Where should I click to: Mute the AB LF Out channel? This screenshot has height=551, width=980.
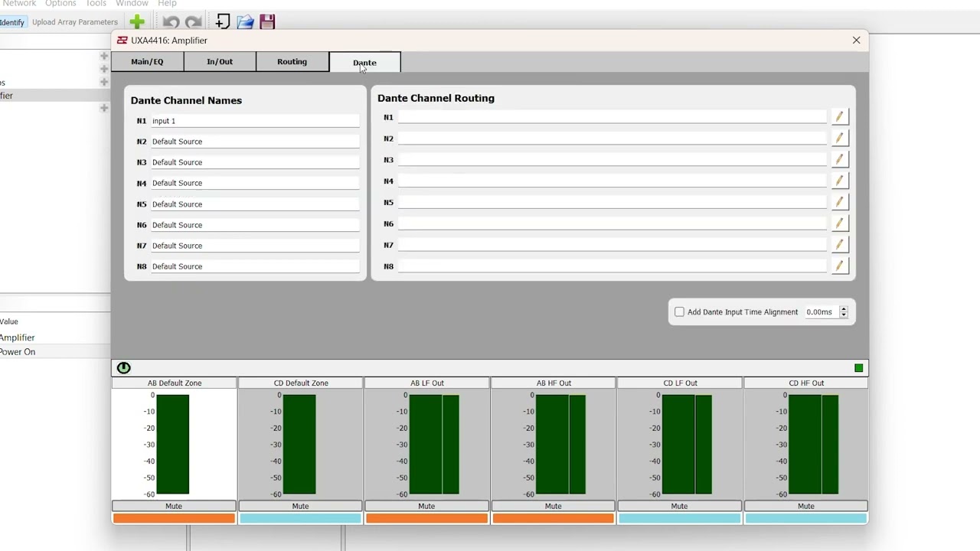[x=426, y=506]
